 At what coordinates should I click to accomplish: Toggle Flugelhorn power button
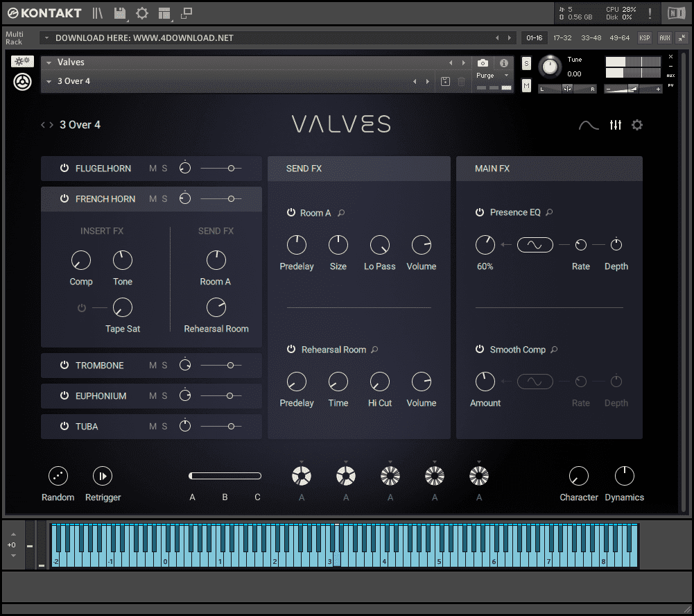click(64, 169)
